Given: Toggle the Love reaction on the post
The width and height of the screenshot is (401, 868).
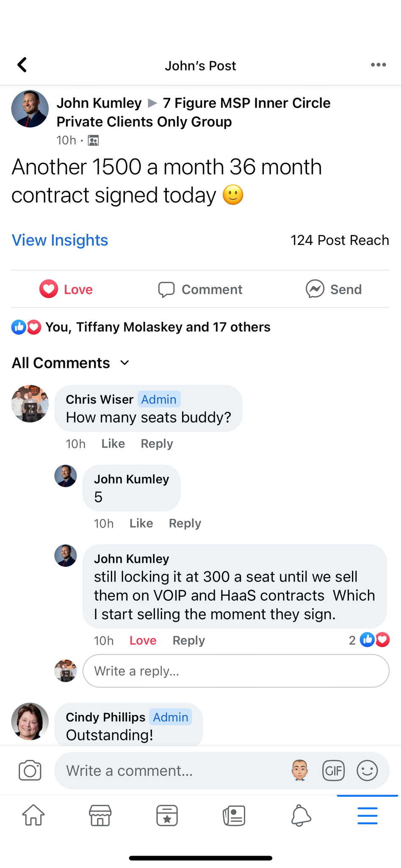Looking at the screenshot, I should click(x=66, y=289).
